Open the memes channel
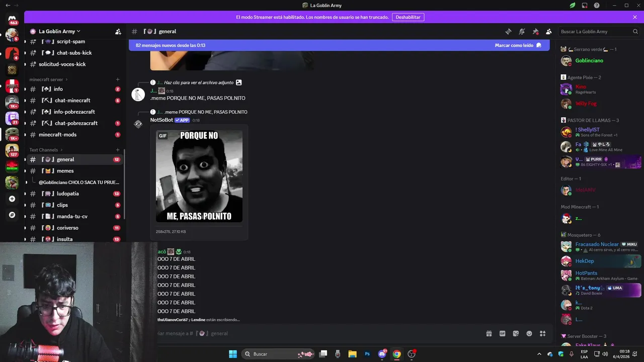 [74, 171]
